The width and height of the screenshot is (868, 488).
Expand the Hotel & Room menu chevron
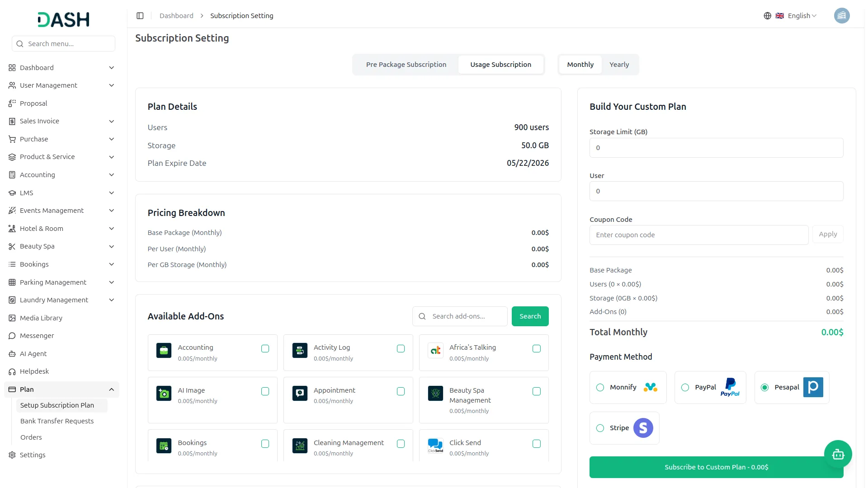click(112, 229)
